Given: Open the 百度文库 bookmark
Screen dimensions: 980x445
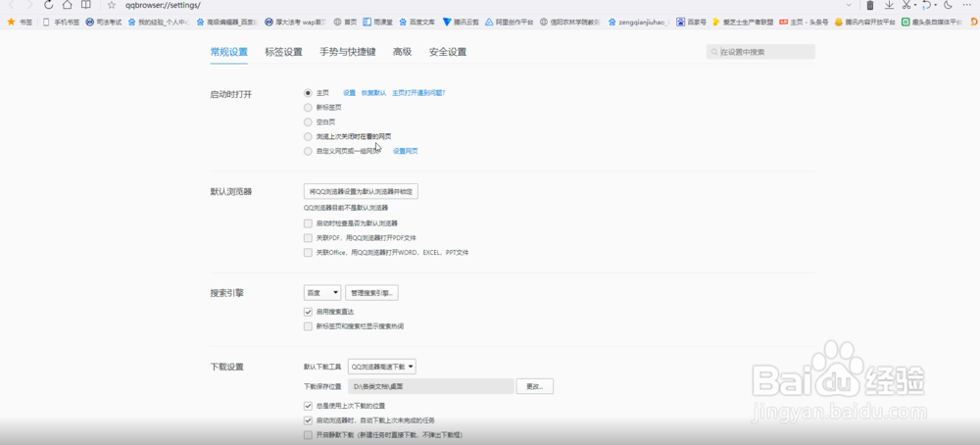Looking at the screenshot, I should click(418, 22).
